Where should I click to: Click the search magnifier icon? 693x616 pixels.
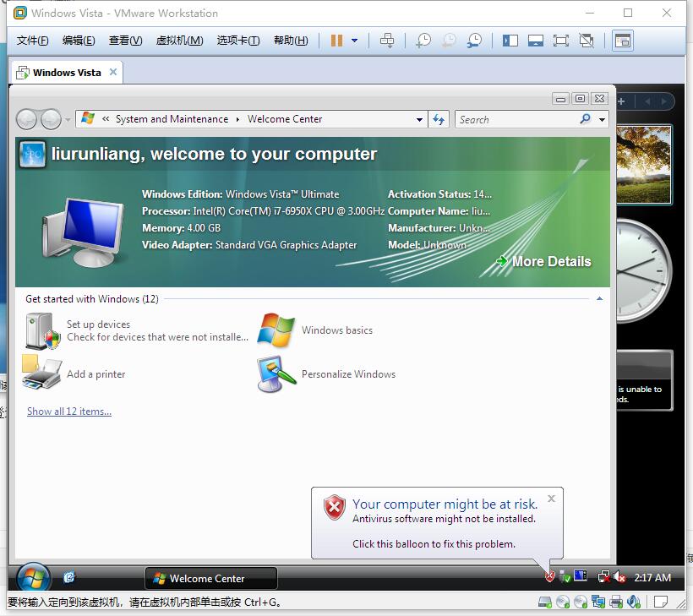[586, 119]
